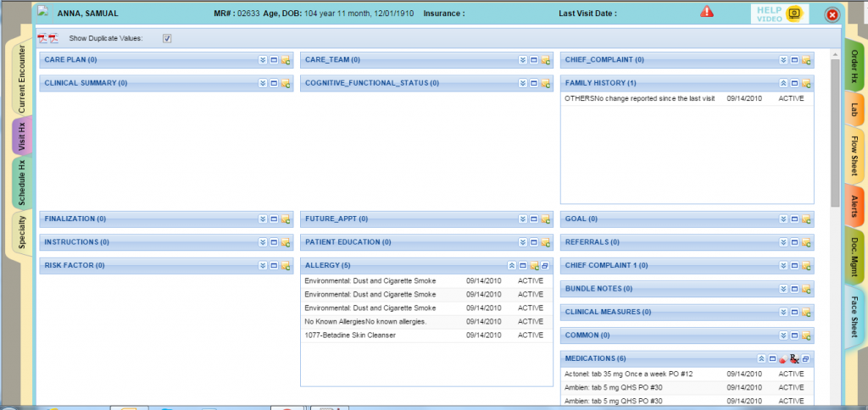Add a new Family History entry
This screenshot has height=410, width=868.
pos(806,83)
